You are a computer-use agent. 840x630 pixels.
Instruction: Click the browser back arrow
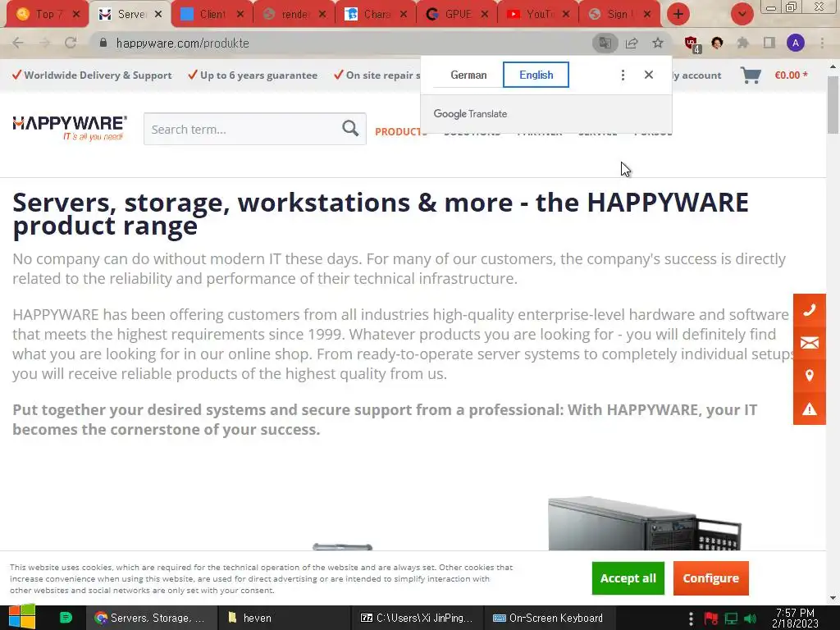18,43
